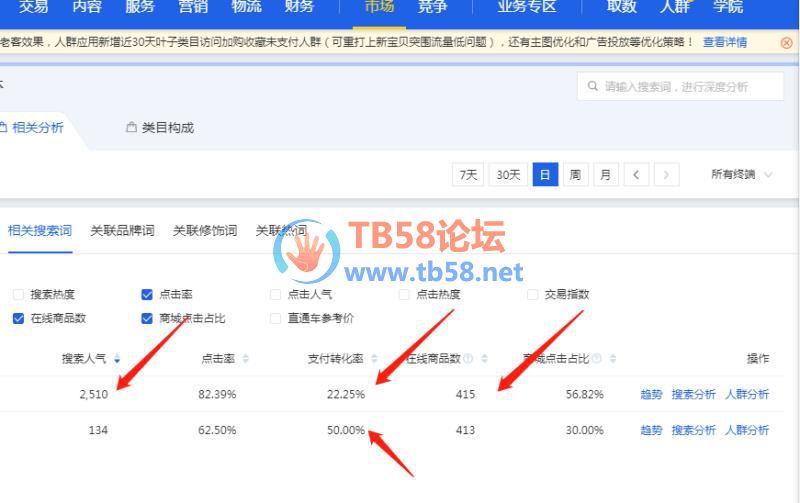
Task: Uncheck the 点击率 checkbox
Action: (147, 294)
